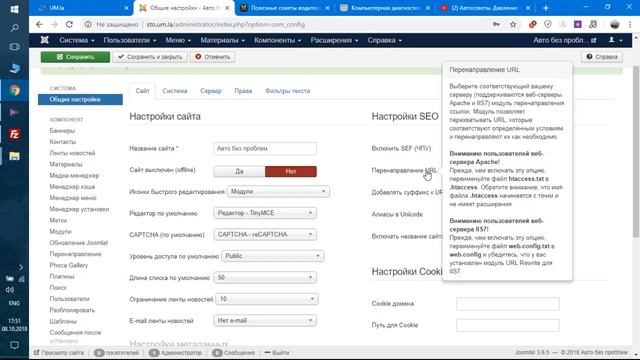The height and width of the screenshot is (360, 640).
Task: Reload the current page
Action: pyautogui.click(x=69, y=24)
